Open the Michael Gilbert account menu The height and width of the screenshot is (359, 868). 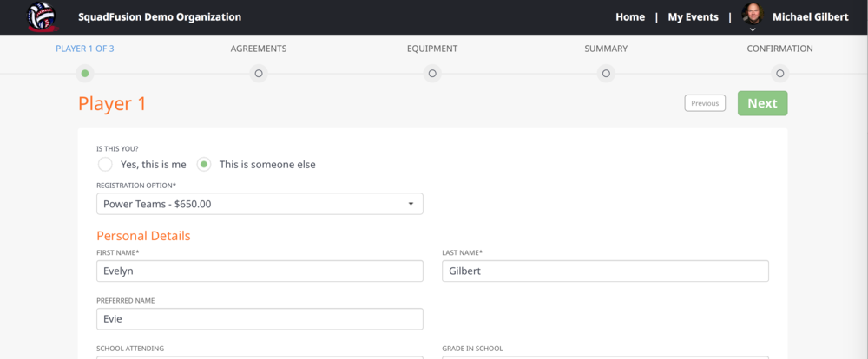click(x=809, y=17)
